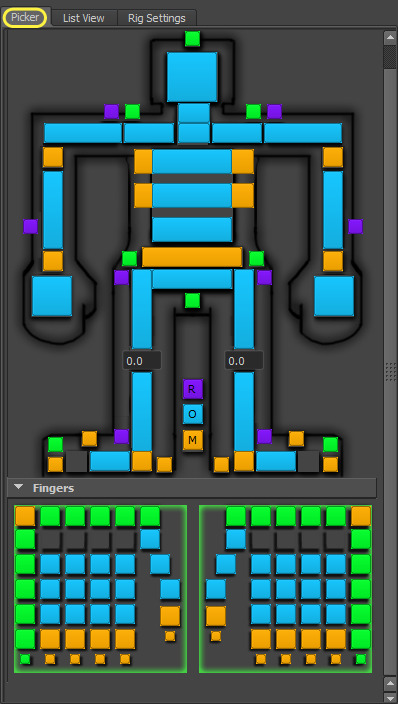Select the lowest blue spine bar above hips
The height and width of the screenshot is (704, 398).
click(192, 229)
